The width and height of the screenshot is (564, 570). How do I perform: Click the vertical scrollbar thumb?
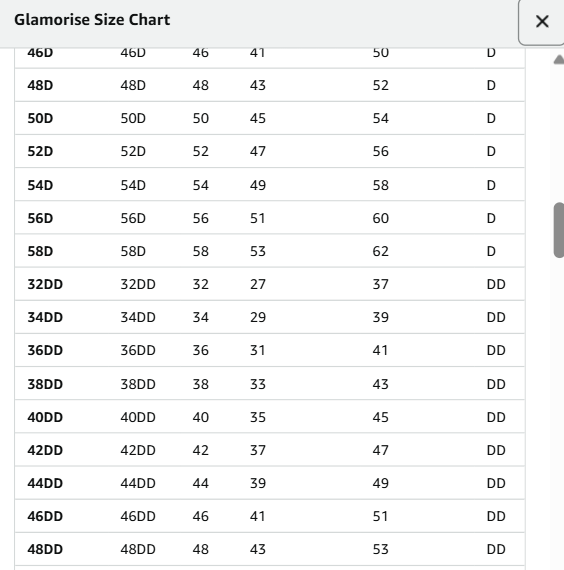(x=559, y=230)
